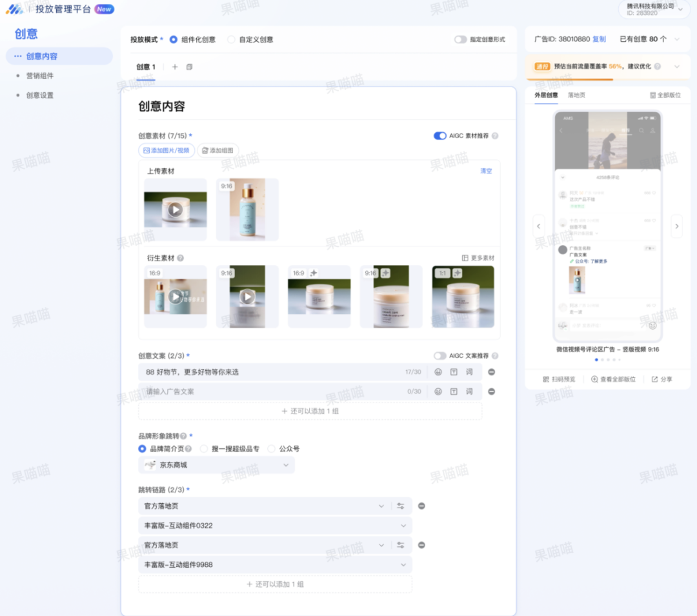Click the first pagination dot under the preview
Image resolution: width=697 pixels, height=616 pixels.
pos(596,359)
